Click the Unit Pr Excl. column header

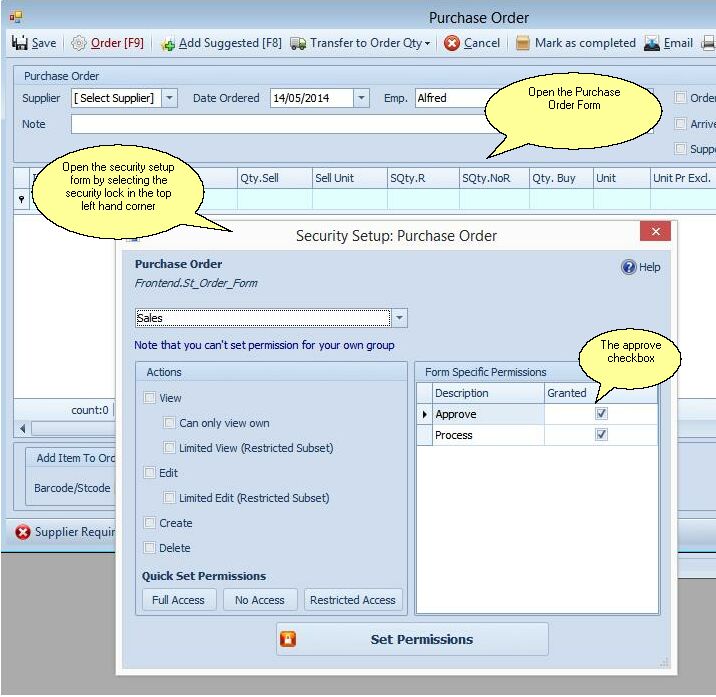click(x=683, y=178)
